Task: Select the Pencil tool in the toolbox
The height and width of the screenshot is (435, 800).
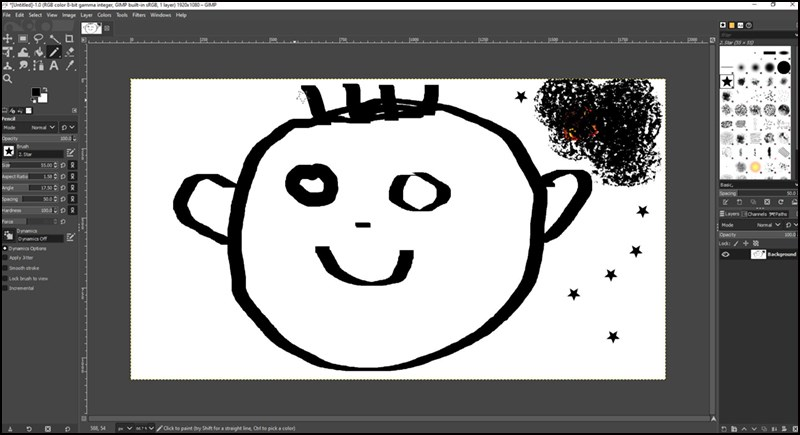Action: pos(54,52)
